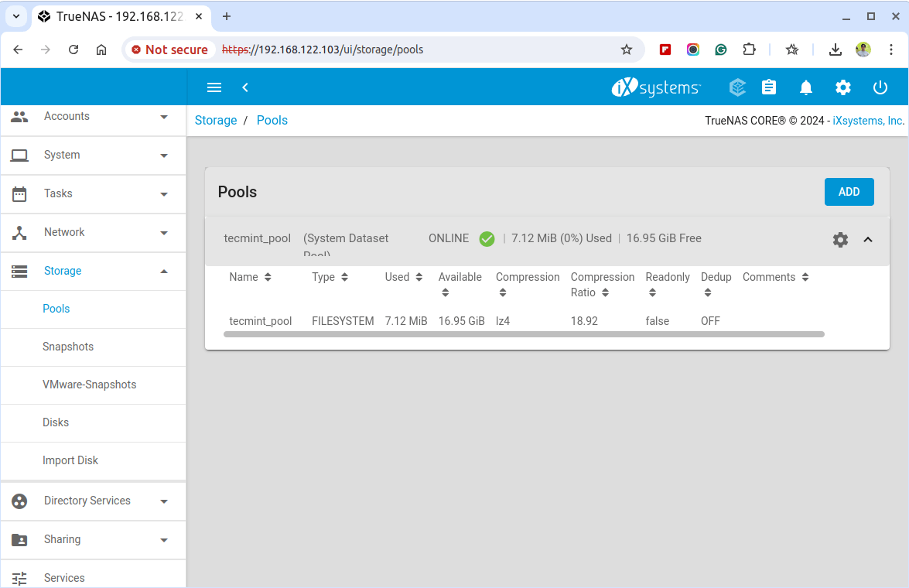Click the Network topology icon

(19, 233)
